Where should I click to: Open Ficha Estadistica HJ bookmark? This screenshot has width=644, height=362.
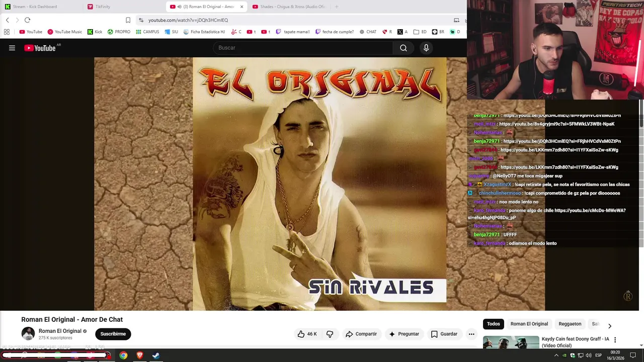click(x=204, y=32)
